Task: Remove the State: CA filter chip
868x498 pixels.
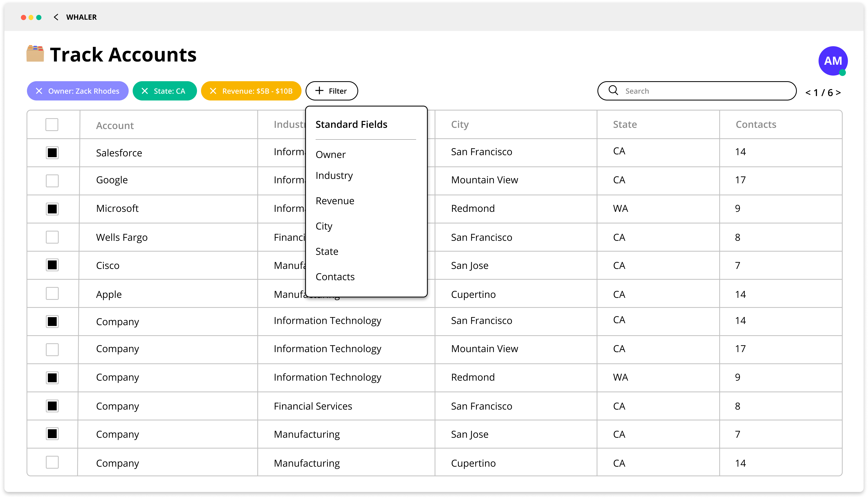Action: pos(145,91)
